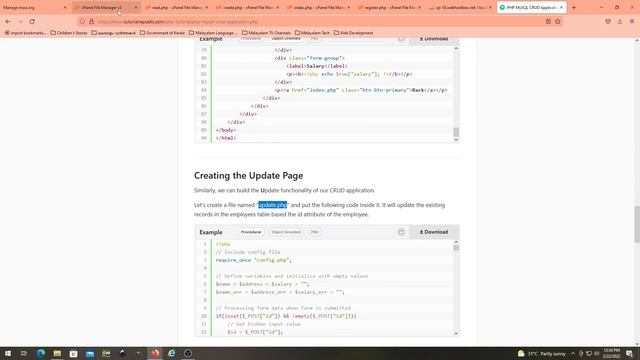Open a new browser tab with plus
Viewport: 640px width, 360px height.
click(x=573, y=7)
